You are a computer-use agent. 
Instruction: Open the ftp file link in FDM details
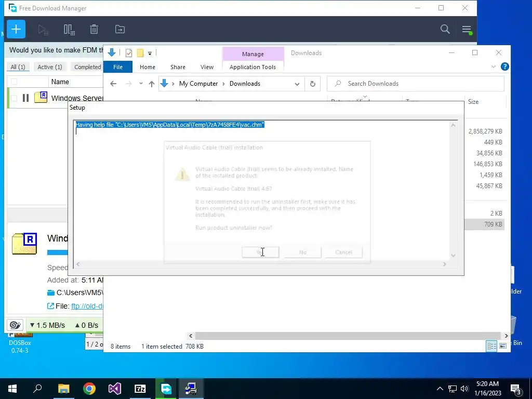click(x=87, y=306)
